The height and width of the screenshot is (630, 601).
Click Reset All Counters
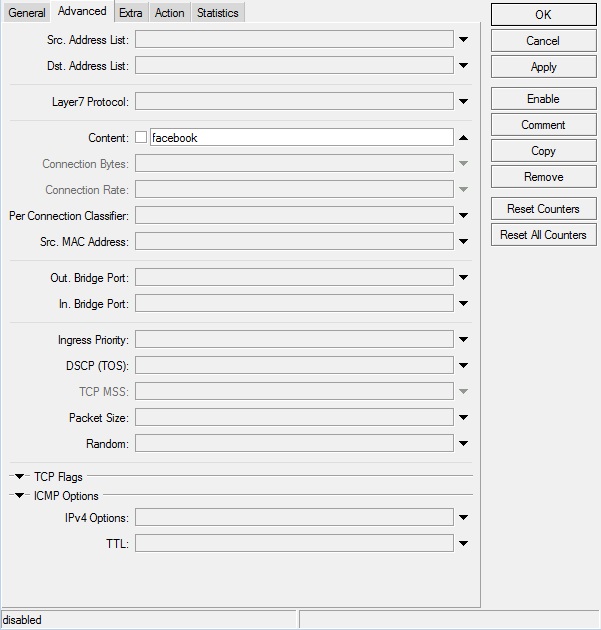coord(543,235)
